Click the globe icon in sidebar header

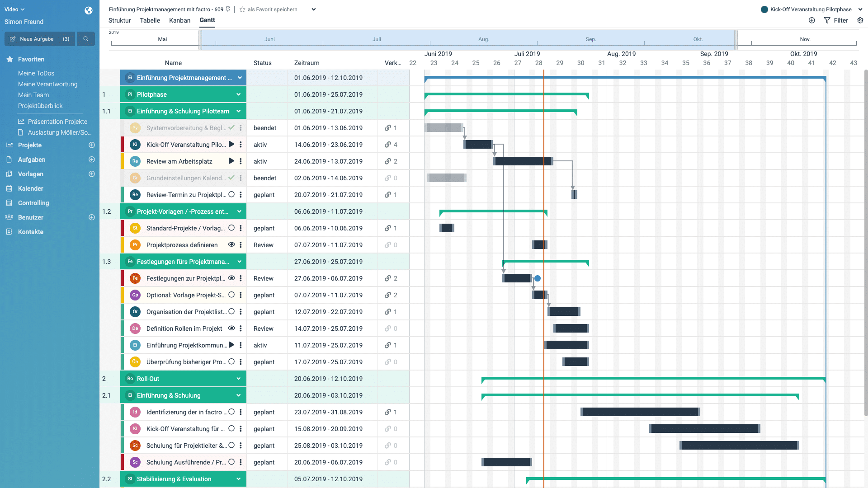point(89,10)
